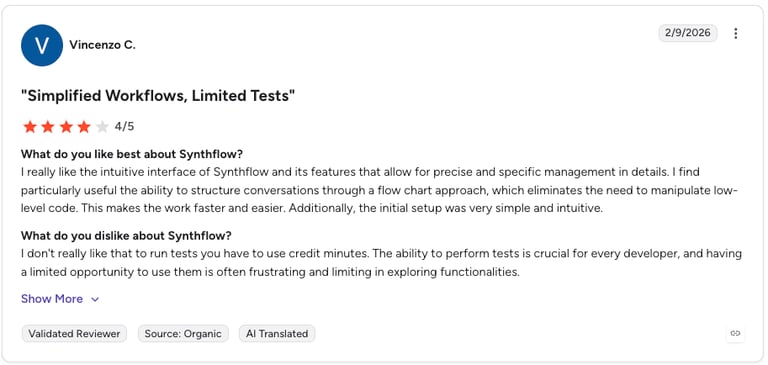Click the 4/5 rating score text

coord(124,127)
